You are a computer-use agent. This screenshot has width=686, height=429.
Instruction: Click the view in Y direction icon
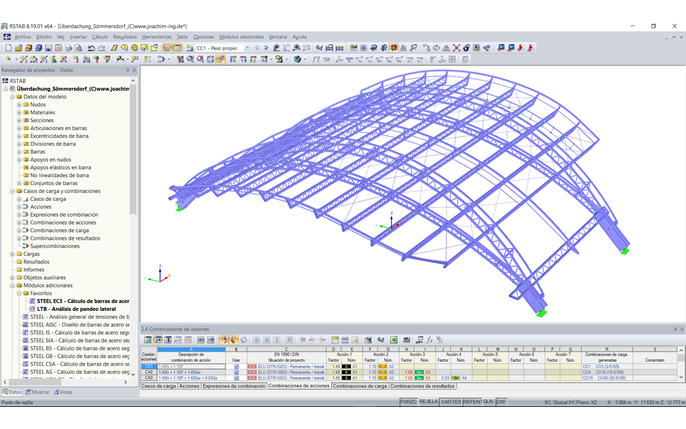click(x=244, y=59)
